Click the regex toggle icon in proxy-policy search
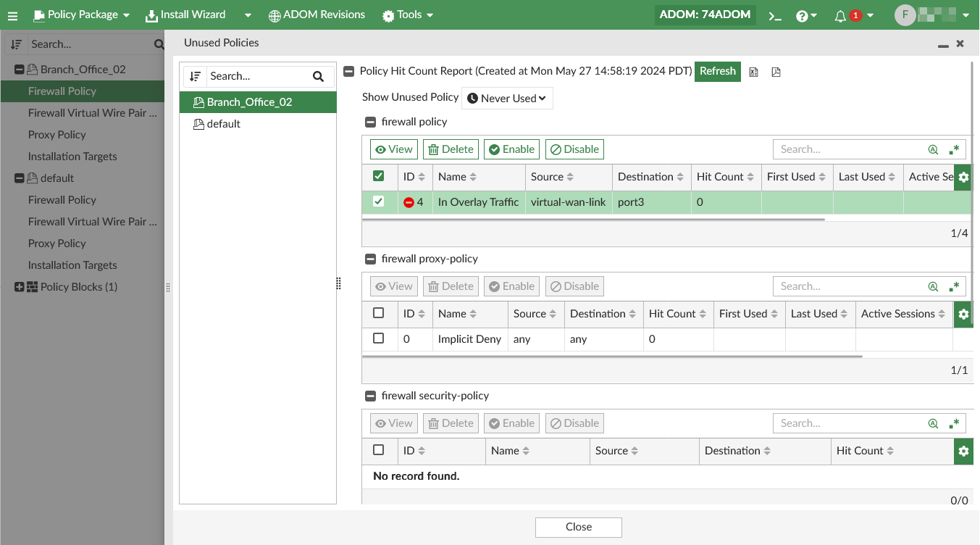Viewport: 980px width, 545px height. [x=954, y=286]
